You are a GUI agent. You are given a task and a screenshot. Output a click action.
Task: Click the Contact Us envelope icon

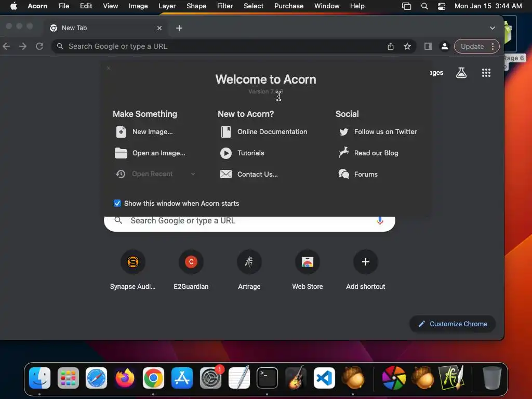(226, 174)
